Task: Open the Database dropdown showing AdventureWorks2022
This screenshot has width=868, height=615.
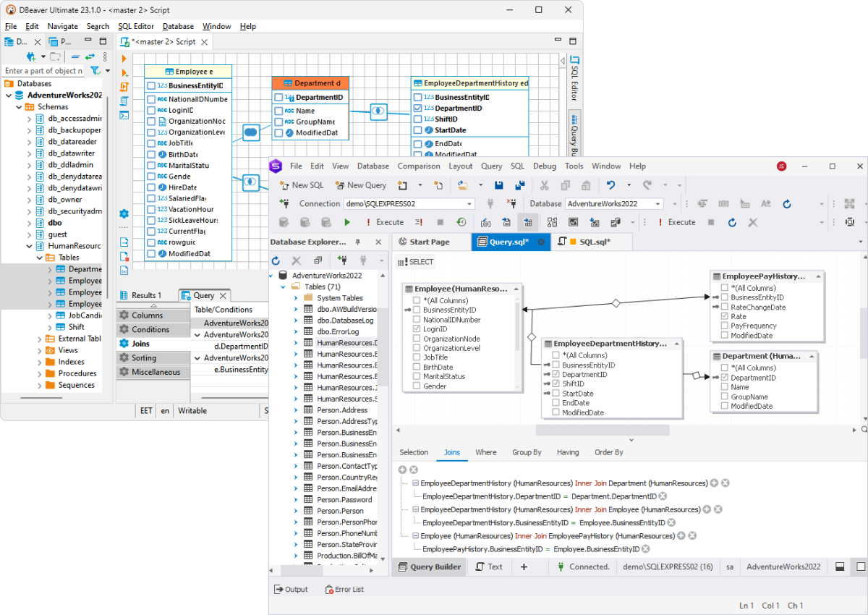Action: click(657, 204)
